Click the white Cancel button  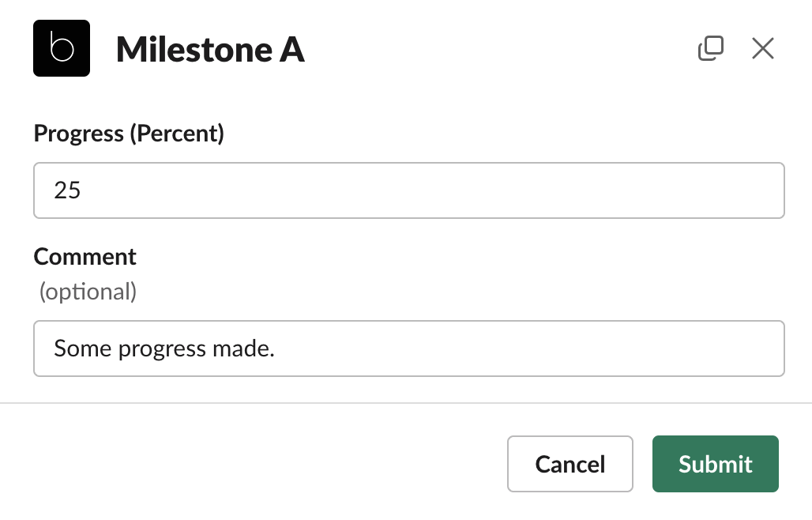570,464
